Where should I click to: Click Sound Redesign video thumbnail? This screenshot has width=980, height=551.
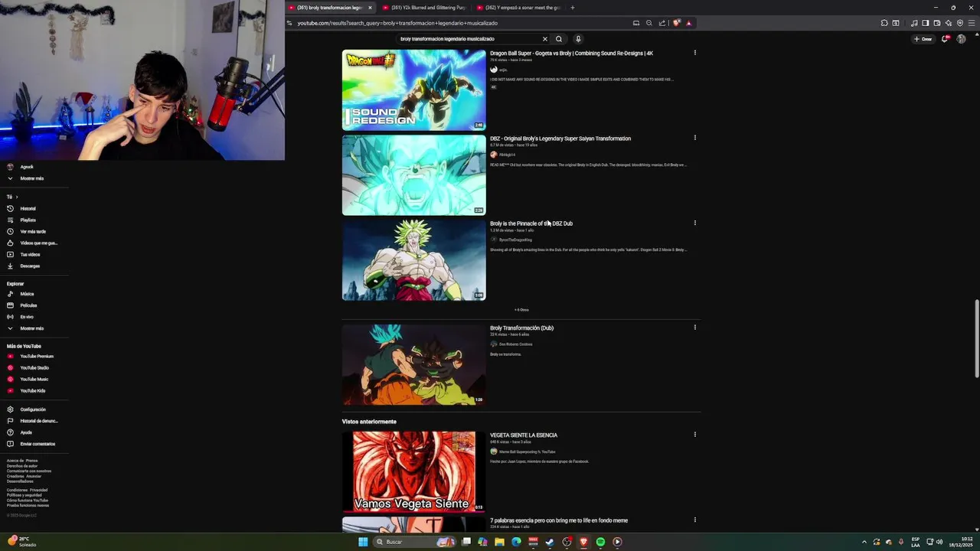(x=413, y=90)
